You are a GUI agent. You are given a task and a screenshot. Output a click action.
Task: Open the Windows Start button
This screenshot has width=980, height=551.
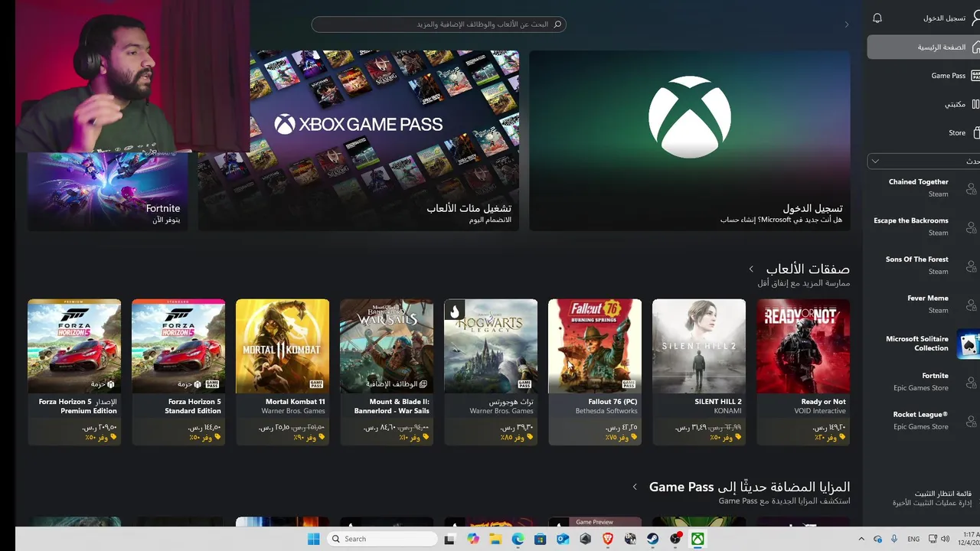pyautogui.click(x=313, y=539)
